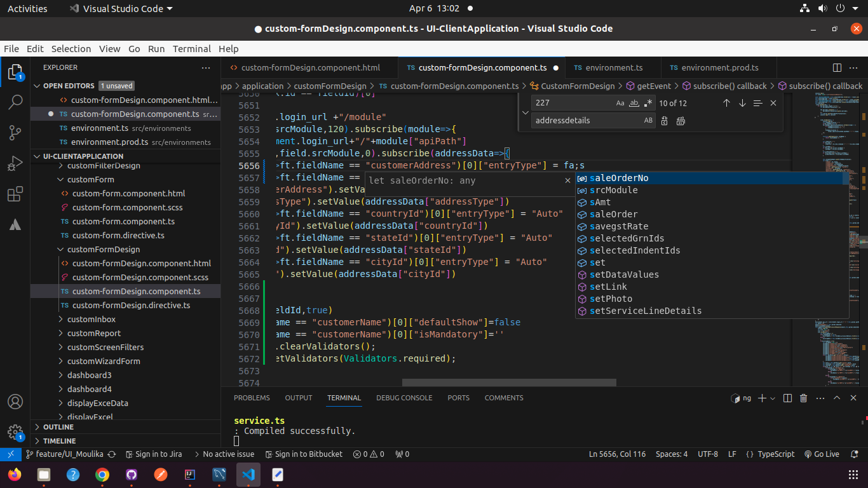Viewport: 868px width, 488px height.
Task: Select saleOrder from the suggestion list
Action: (613, 214)
